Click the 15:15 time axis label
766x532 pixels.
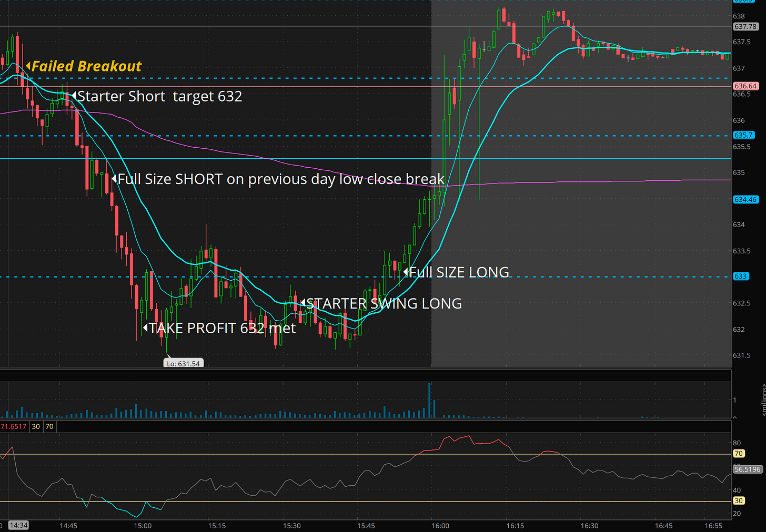(x=217, y=526)
